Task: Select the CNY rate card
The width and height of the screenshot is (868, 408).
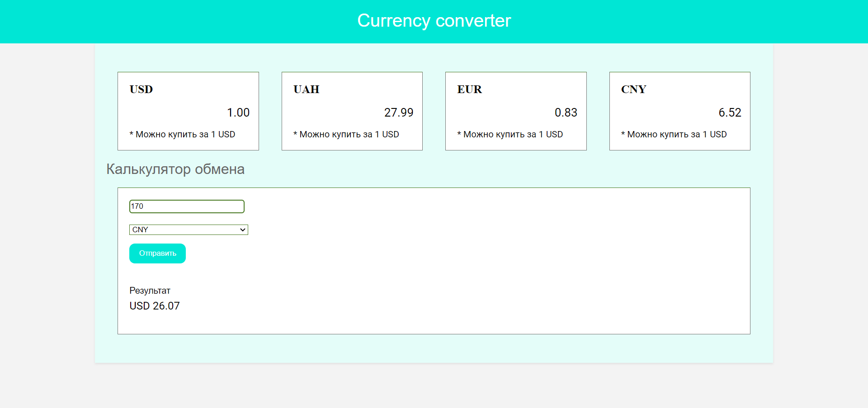Action: 680,111
